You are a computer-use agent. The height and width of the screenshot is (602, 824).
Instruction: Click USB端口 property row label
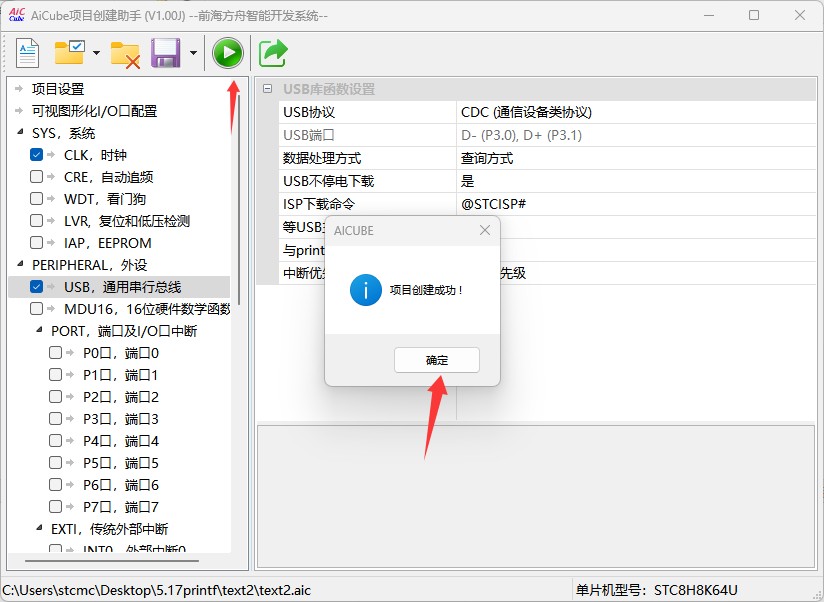pos(308,136)
